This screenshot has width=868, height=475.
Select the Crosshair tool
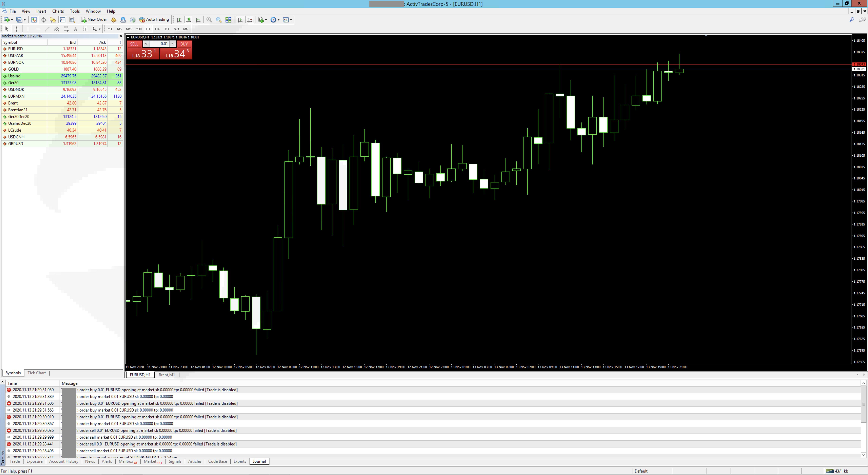click(16, 29)
